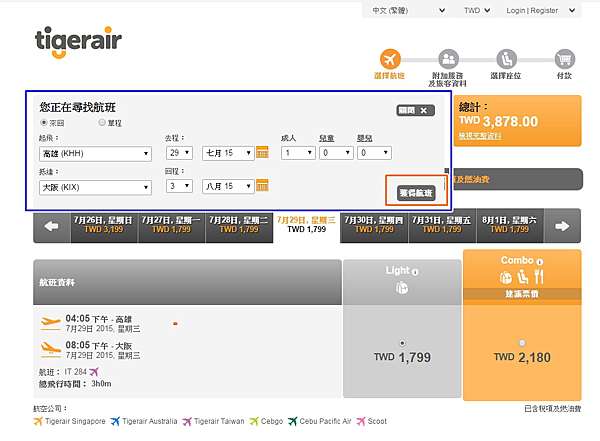Screen dimensions: 600x441
Task: Click the total TWD 3,878.00 amount
Action: click(499, 121)
